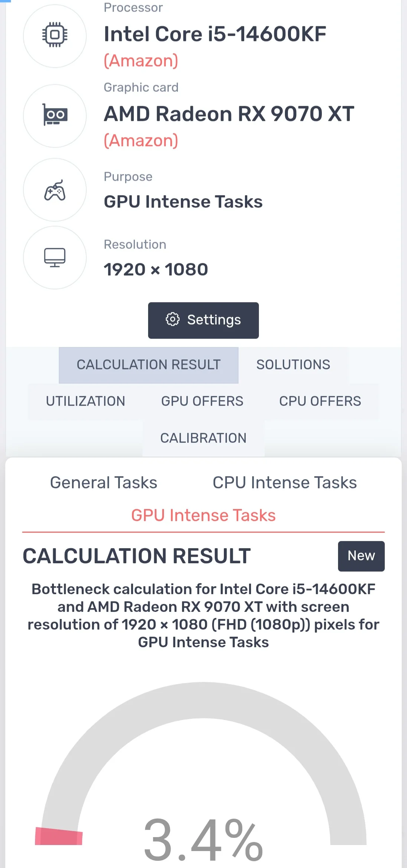Switch to CPU Intense Tasks

(285, 483)
